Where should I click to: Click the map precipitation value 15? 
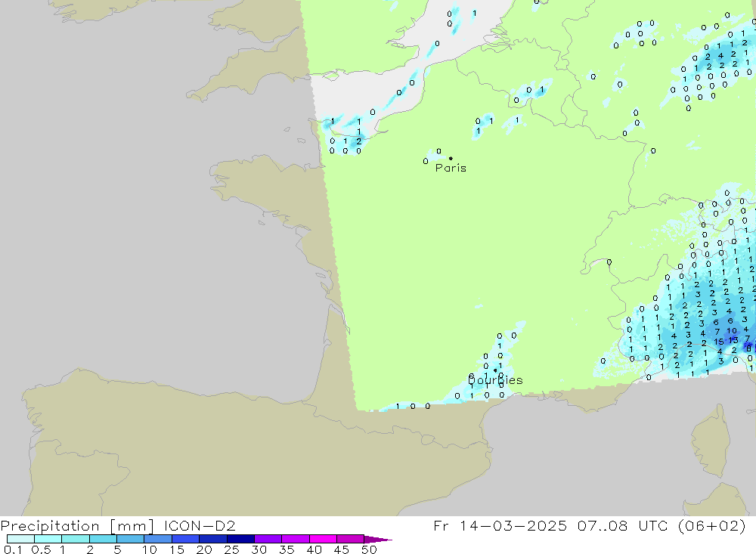tap(719, 342)
